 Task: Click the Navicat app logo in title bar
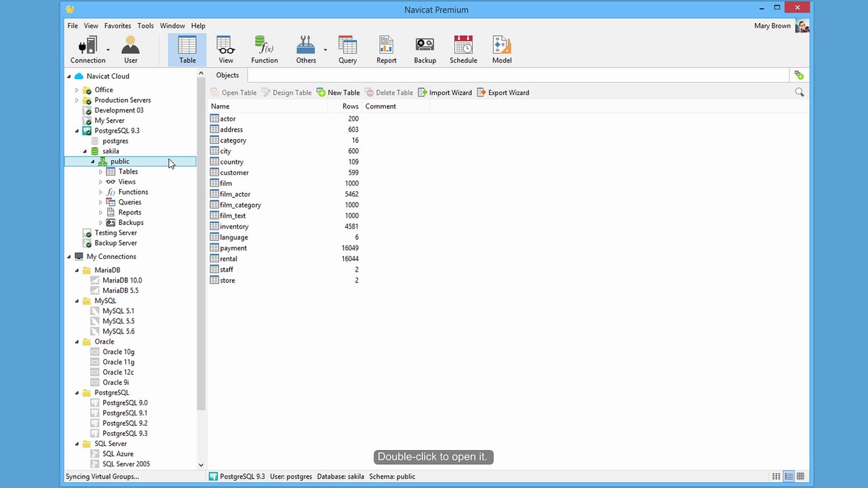70,9
